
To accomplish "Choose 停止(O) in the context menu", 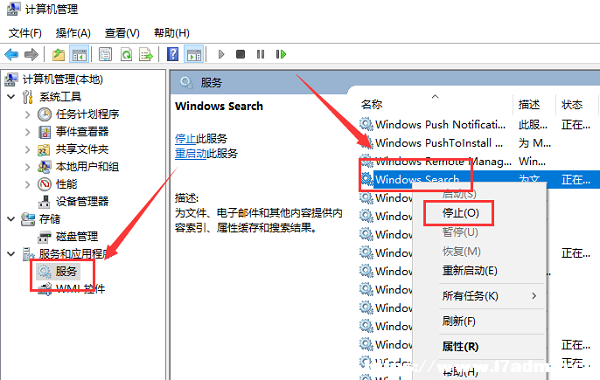I will (460, 213).
